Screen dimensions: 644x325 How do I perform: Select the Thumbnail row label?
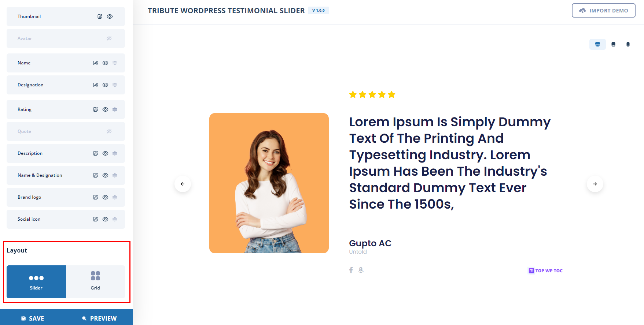pyautogui.click(x=29, y=16)
